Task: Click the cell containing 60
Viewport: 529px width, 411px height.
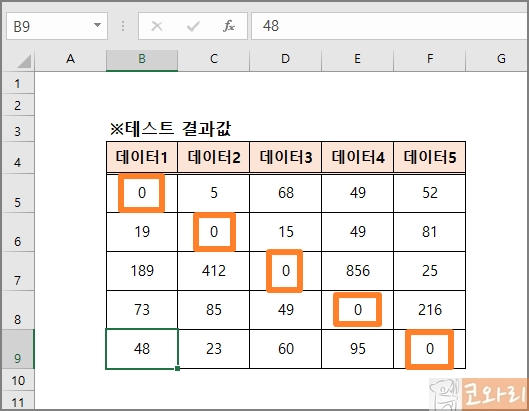Action: tap(285, 349)
